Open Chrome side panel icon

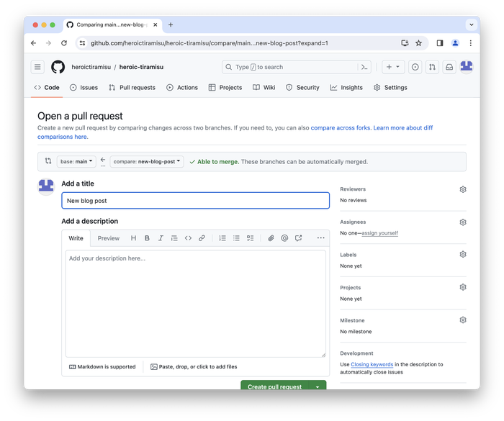tap(440, 43)
